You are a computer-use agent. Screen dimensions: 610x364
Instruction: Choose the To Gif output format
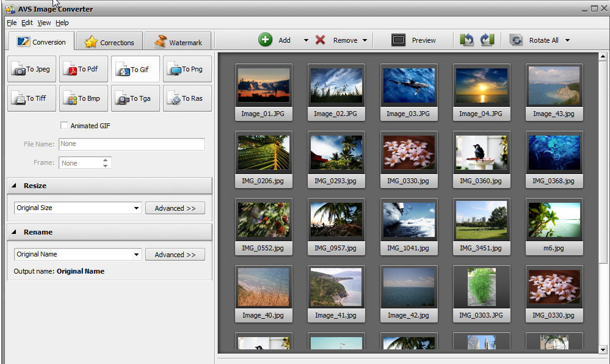pyautogui.click(x=135, y=69)
